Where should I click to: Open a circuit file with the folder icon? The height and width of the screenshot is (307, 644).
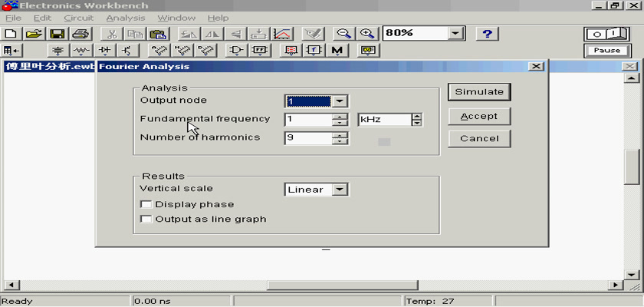34,34
